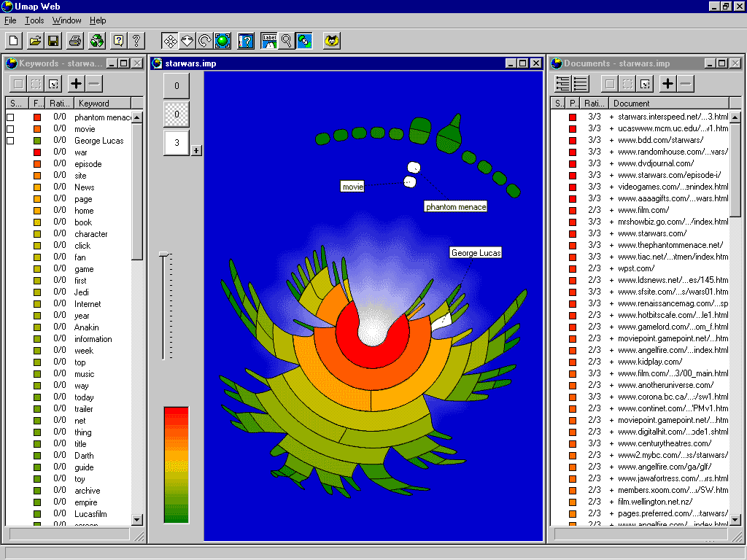Open the Tools menu
This screenshot has height=560, width=747.
coord(34,20)
